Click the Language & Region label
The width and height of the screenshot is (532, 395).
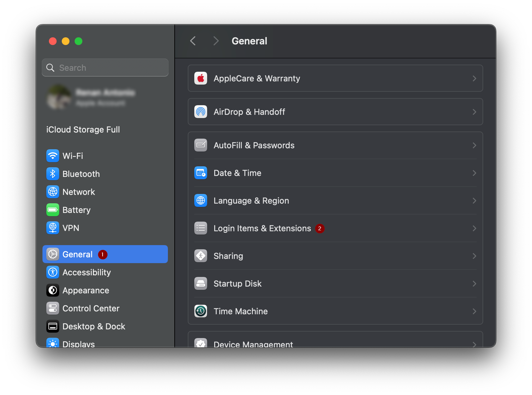coord(251,201)
